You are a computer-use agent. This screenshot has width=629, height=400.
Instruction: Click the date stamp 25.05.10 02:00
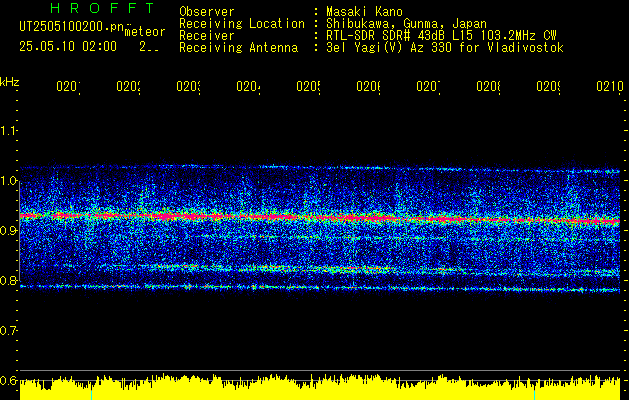point(68,47)
